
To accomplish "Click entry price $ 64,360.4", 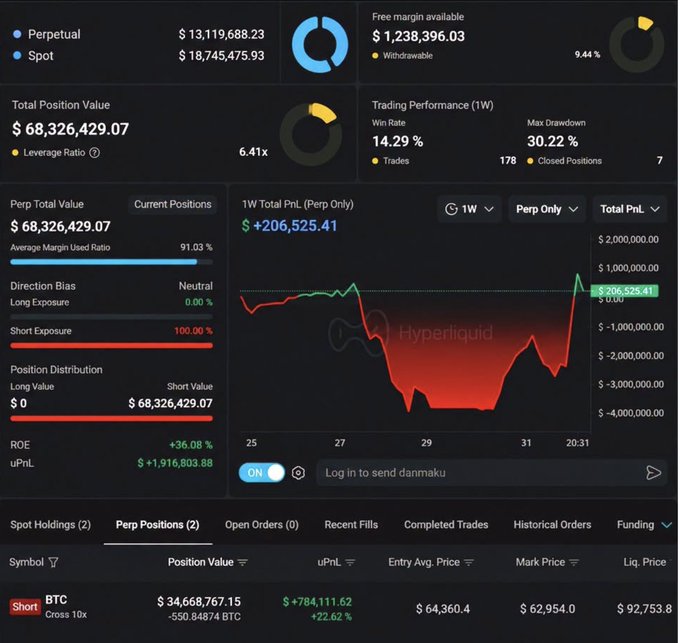I will [x=443, y=609].
